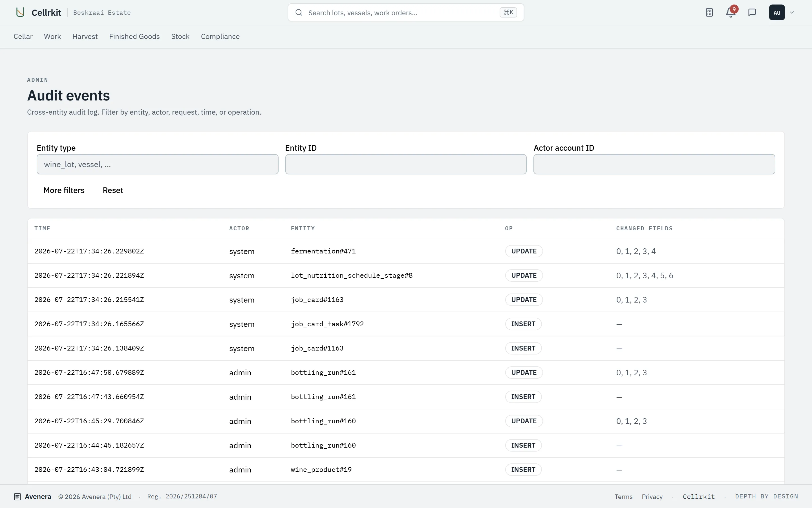
Task: Click timestamp 2026-07-22T16:43:04.721899Z
Action: click(x=89, y=469)
